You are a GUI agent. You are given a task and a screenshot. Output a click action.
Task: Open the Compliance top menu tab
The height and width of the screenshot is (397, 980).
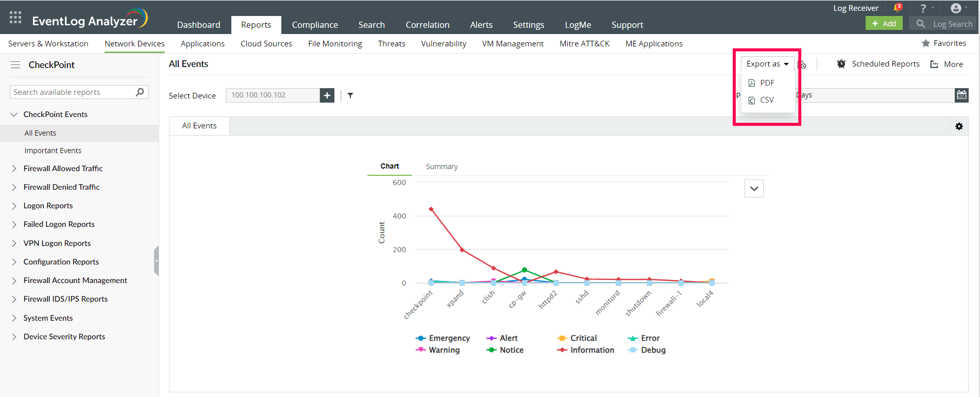click(x=315, y=25)
